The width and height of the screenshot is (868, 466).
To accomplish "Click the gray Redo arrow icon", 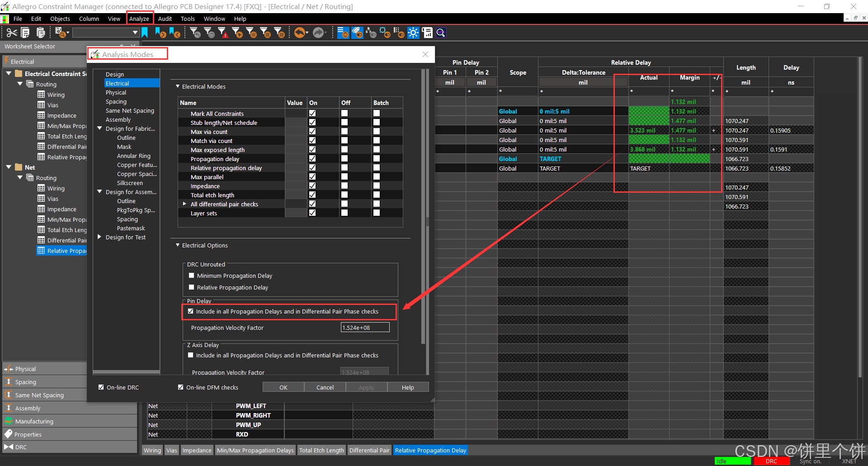I will [x=319, y=33].
